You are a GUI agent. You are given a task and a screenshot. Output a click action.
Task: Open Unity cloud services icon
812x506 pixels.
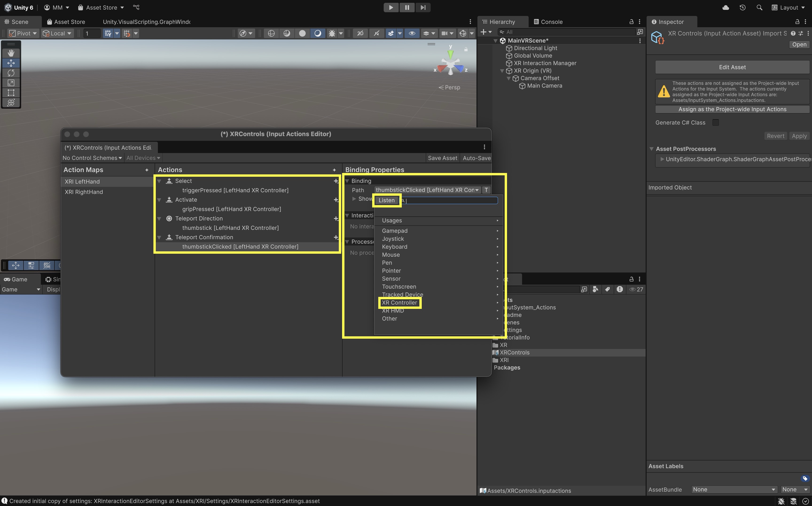pyautogui.click(x=726, y=7)
